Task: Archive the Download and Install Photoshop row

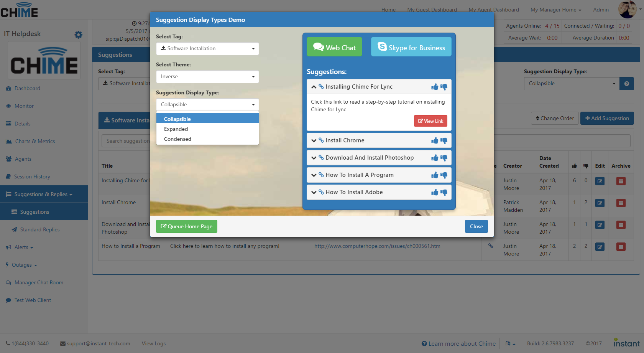Action: coord(621,225)
